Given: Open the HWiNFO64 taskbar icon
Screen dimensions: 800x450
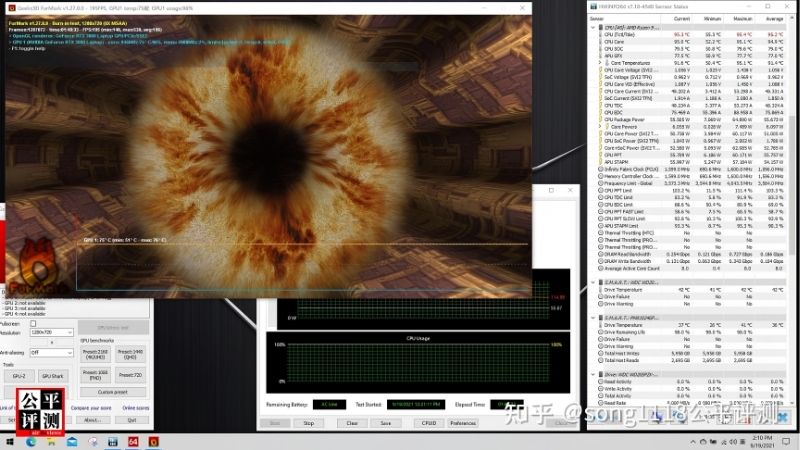Looking at the screenshot, I should [113, 441].
